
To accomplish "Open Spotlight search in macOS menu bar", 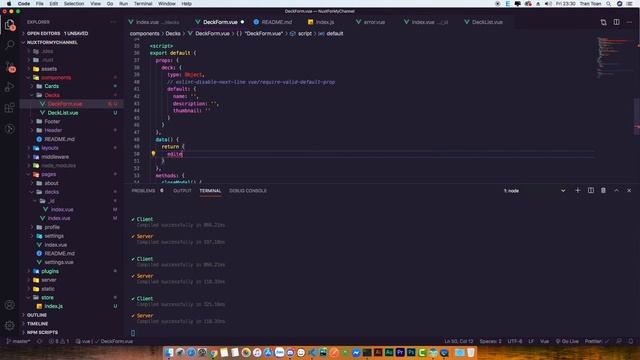I will tap(608, 4).
